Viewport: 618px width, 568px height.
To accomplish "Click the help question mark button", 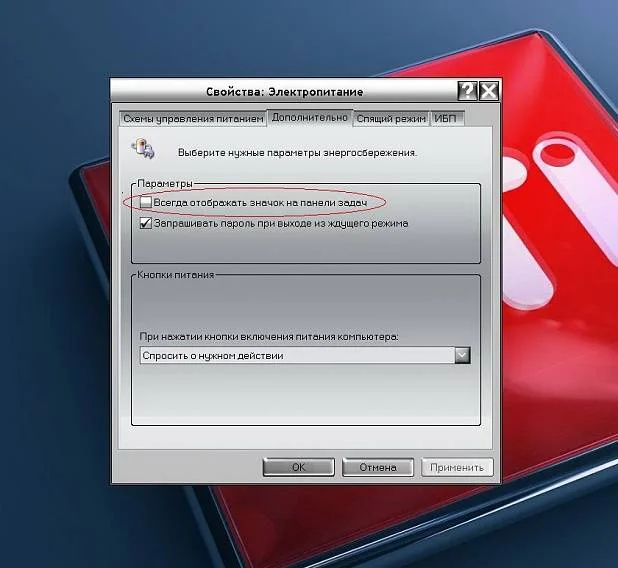I will click(467, 91).
